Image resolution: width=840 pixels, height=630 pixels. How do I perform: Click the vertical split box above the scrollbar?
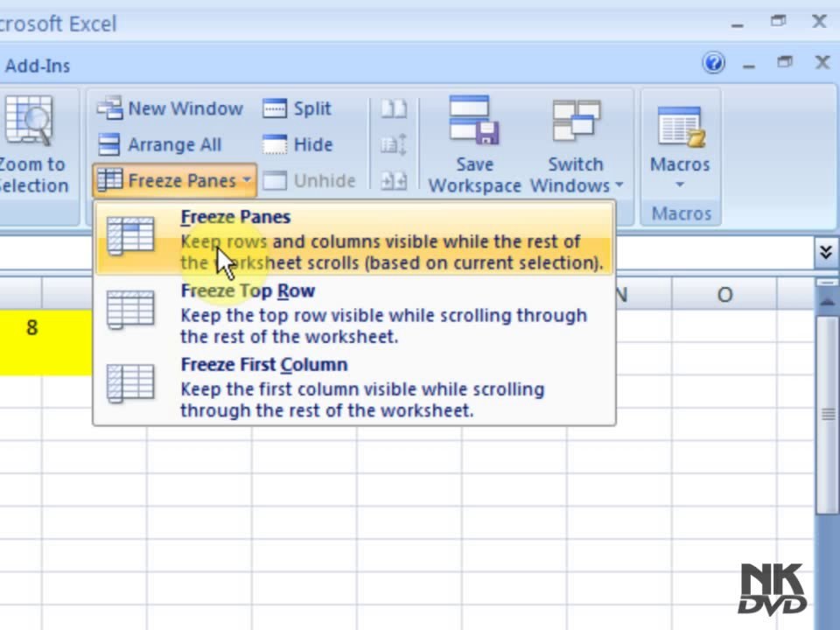828,283
